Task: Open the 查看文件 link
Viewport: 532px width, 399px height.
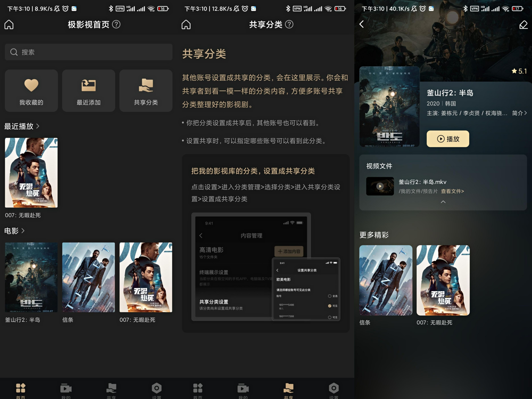Action: [x=452, y=191]
